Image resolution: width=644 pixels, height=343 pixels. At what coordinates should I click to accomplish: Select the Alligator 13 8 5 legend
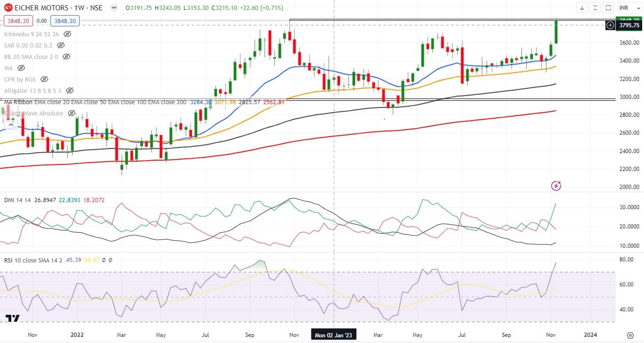coord(33,90)
